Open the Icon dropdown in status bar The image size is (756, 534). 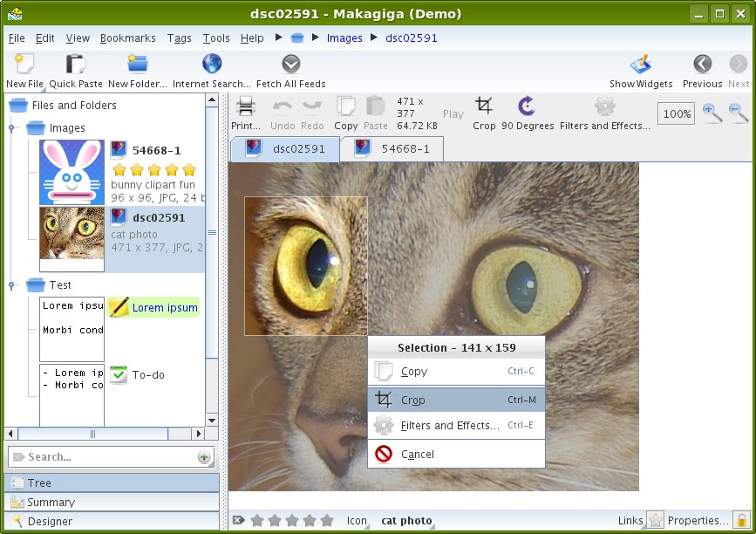(x=357, y=521)
